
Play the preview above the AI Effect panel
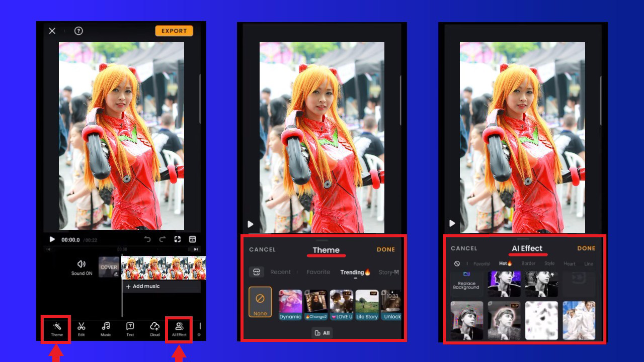click(x=452, y=223)
